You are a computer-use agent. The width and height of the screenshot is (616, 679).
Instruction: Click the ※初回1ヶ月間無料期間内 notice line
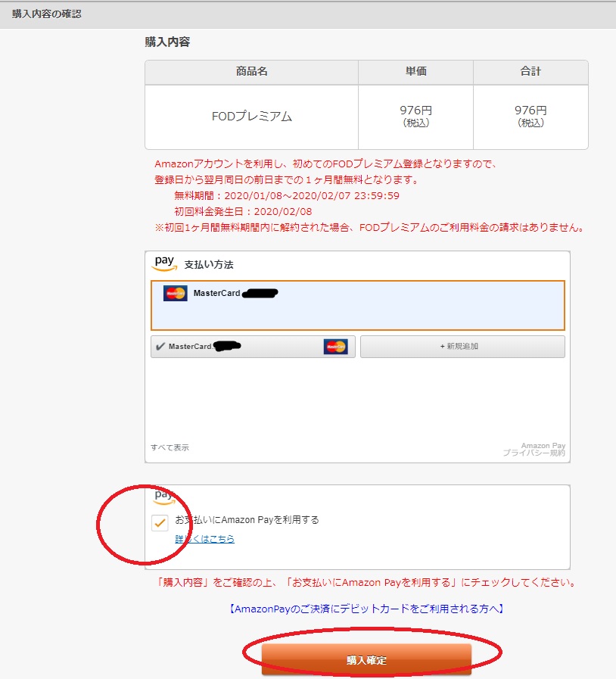pos(370,227)
